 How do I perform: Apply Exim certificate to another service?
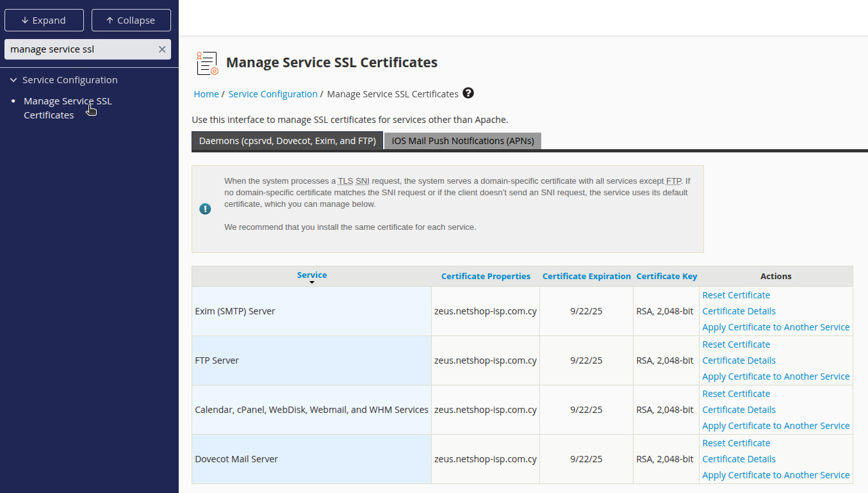[776, 327]
